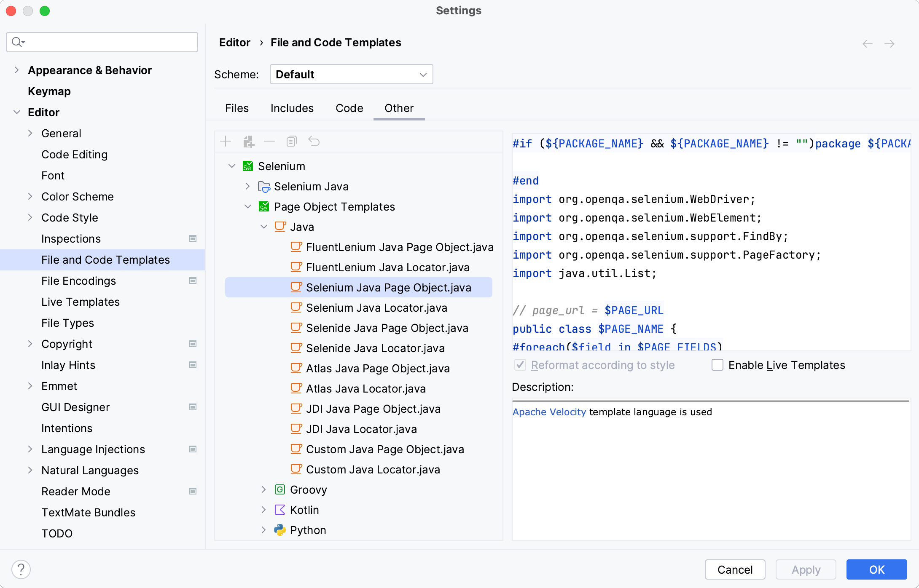This screenshot has width=919, height=588.
Task: Click the Cancel button
Action: tap(736, 569)
